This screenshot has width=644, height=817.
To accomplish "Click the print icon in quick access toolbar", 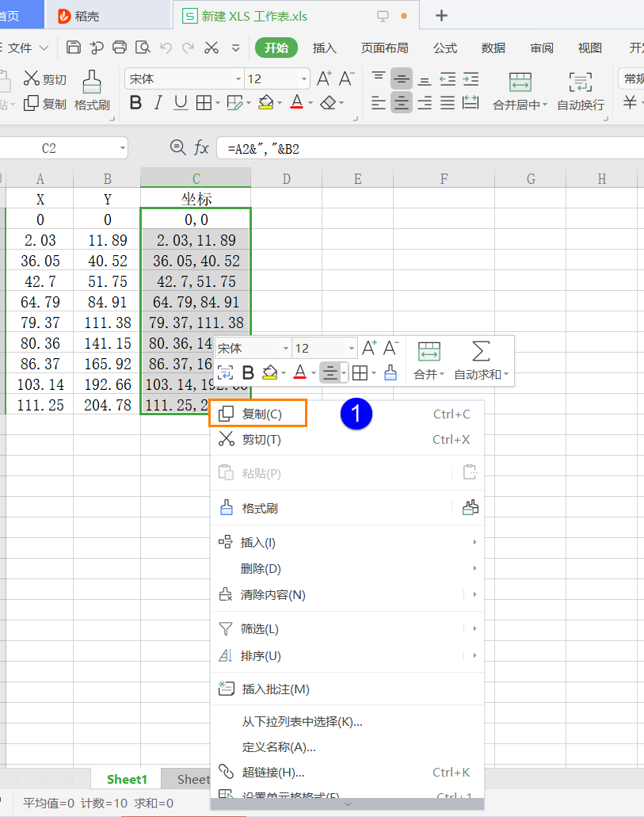I will coord(120,48).
